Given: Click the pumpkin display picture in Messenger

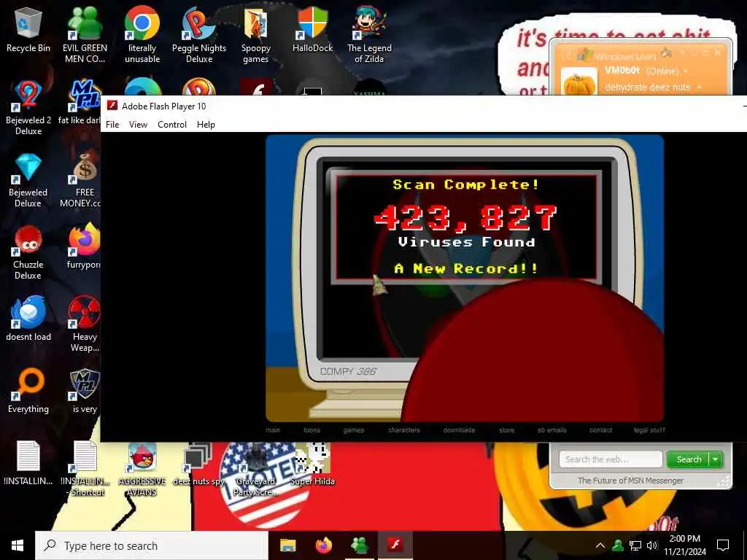Looking at the screenshot, I should click(579, 82).
